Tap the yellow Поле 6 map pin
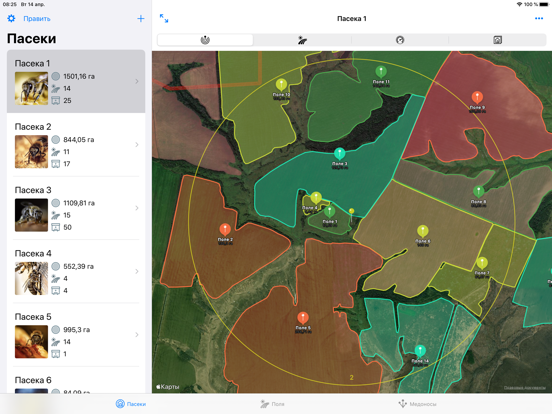The image size is (552, 414). pos(422,231)
